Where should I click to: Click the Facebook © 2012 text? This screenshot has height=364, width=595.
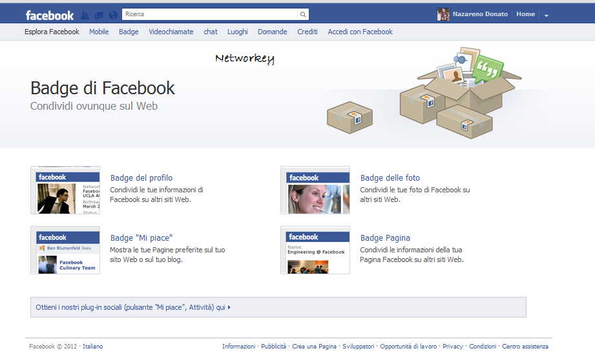pyautogui.click(x=53, y=346)
